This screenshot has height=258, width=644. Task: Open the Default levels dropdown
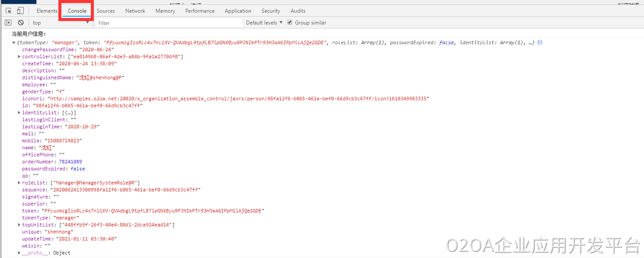(264, 23)
